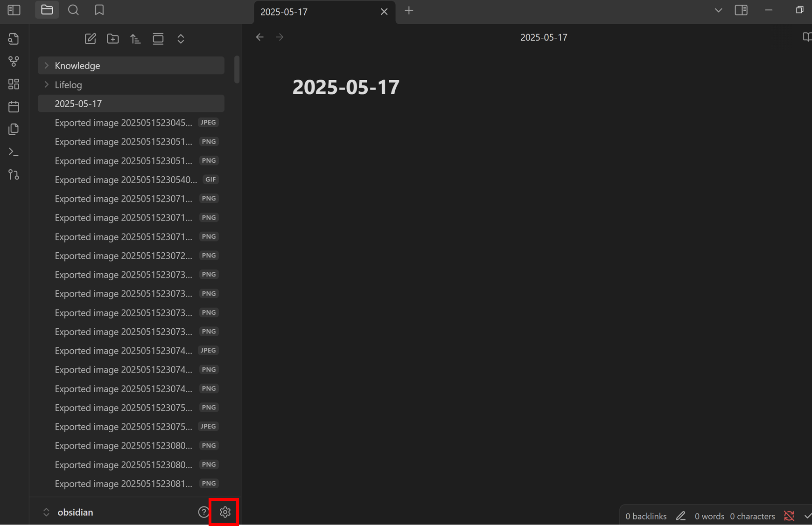Expand the Knowledge folder
The height and width of the screenshot is (526, 812).
(x=47, y=66)
